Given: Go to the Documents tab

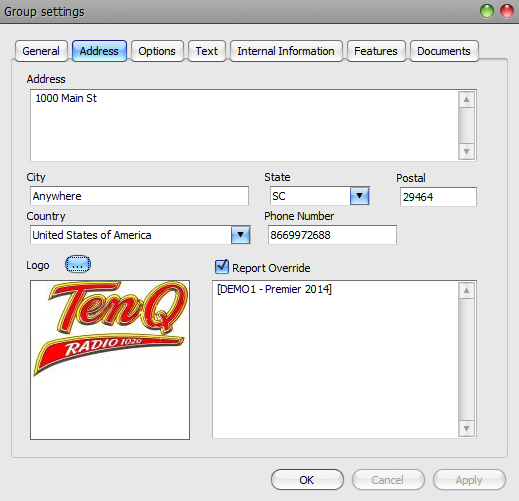Looking at the screenshot, I should coord(444,51).
